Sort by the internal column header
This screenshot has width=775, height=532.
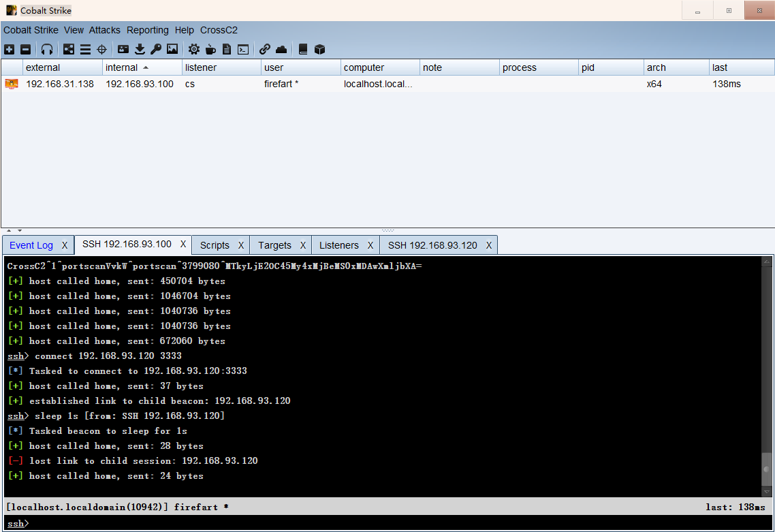[142, 67]
